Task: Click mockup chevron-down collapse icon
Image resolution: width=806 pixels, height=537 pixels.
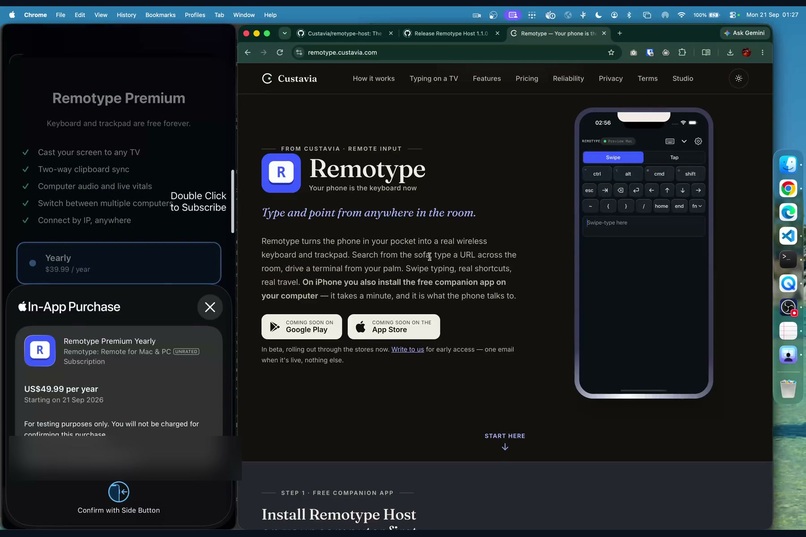Action: coord(684,141)
